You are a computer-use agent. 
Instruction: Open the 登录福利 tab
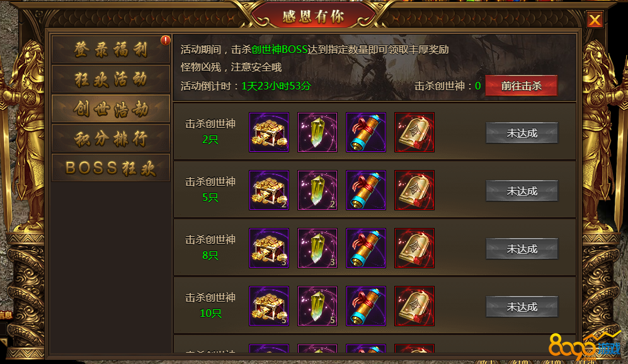pyautogui.click(x=111, y=50)
